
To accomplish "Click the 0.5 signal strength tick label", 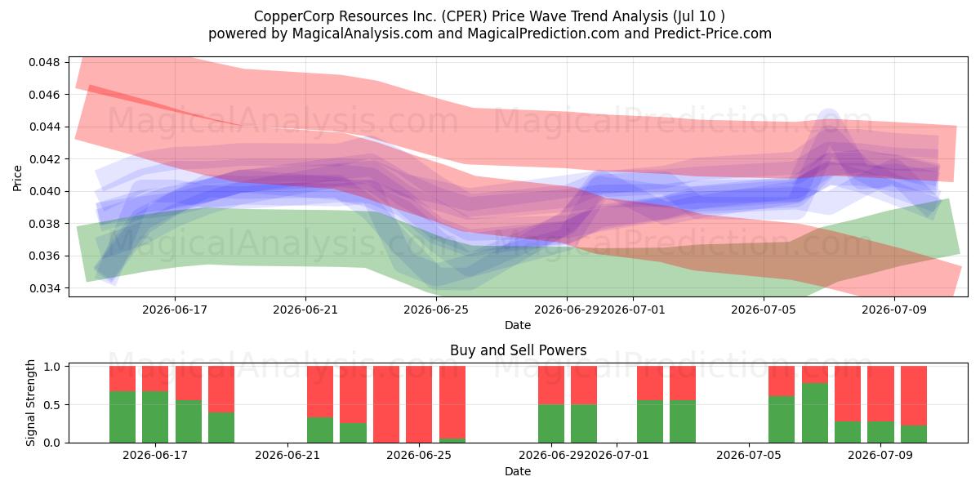I will tap(52, 405).
